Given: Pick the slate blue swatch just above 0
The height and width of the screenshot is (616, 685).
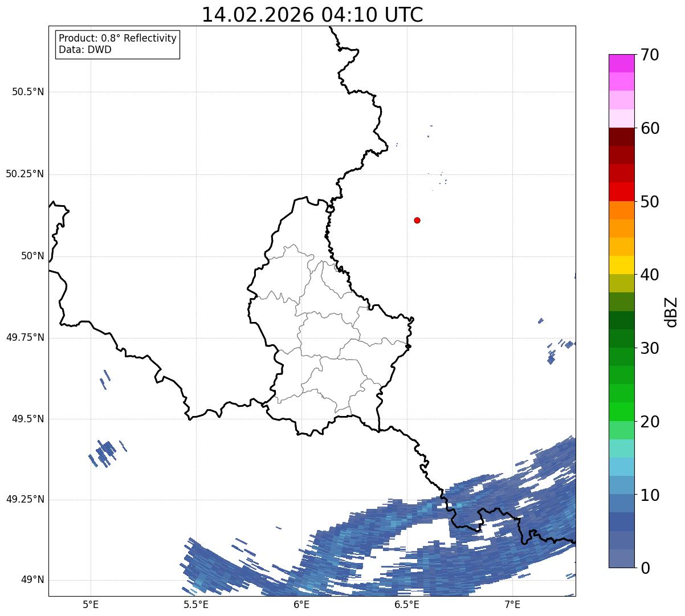Looking at the screenshot, I should coord(621,558).
